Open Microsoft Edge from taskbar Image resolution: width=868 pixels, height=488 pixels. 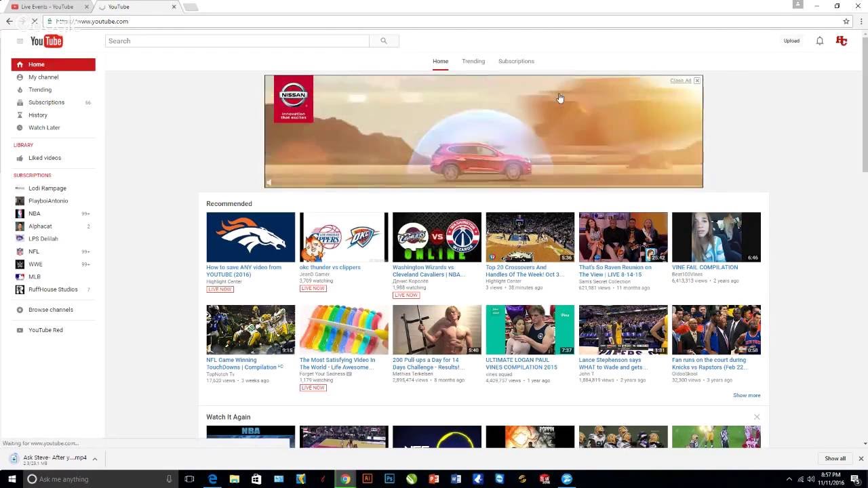[212, 479]
